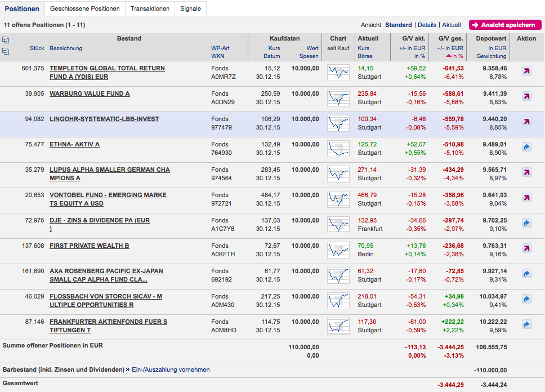545x392 pixels.
Task: Click the blue action icon for DJE Zins & Dividende
Action: tap(526, 223)
